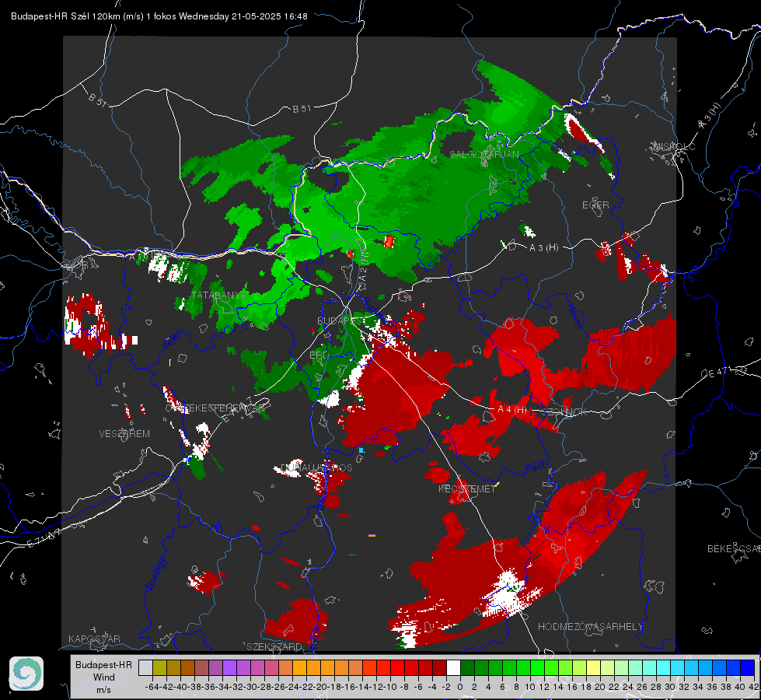Select the SZEKSZARD city label
761x700 pixels.
click(274, 646)
